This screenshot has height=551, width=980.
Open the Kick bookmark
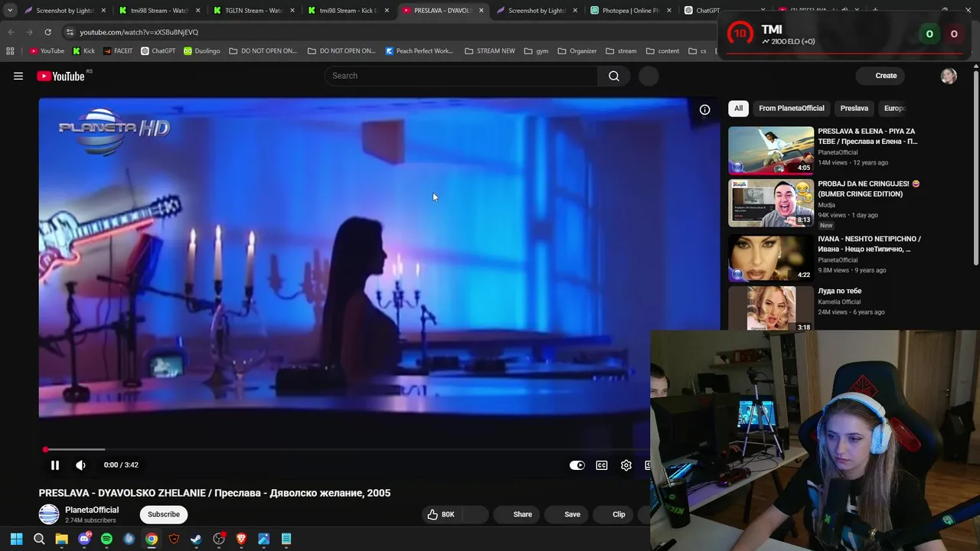point(83,51)
